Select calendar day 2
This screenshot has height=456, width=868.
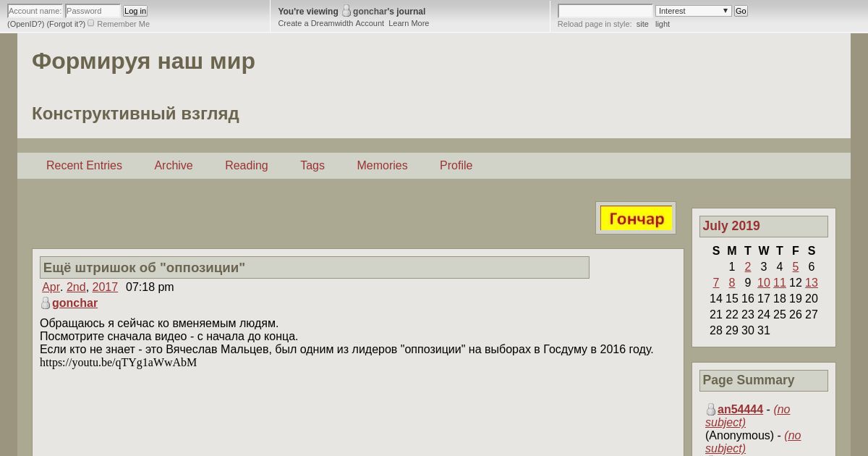[748, 267]
